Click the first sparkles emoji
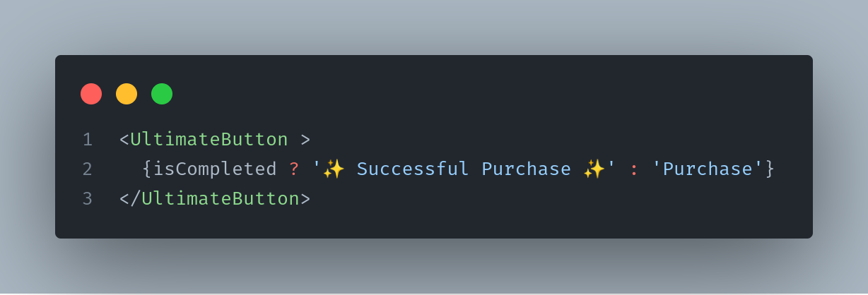 (x=334, y=169)
